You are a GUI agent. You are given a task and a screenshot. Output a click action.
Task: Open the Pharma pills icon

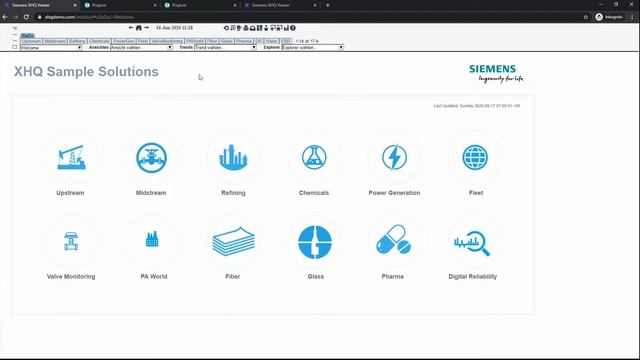[x=393, y=240]
